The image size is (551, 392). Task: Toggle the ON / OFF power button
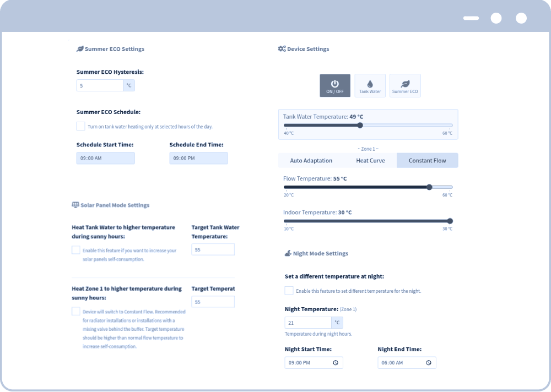[334, 86]
